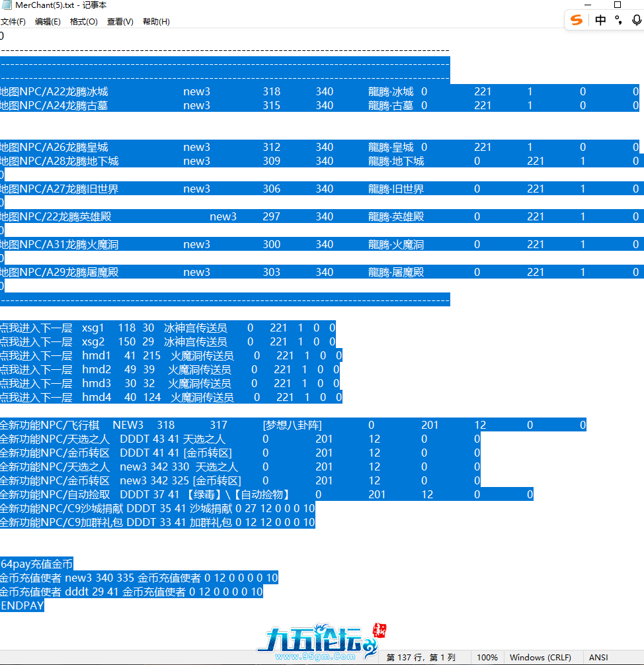The image size is (644, 665).
Task: Click the hmd2 map code
Action: click(x=96, y=369)
